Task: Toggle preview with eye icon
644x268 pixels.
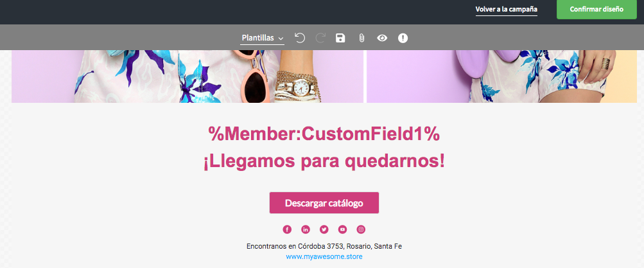Action: point(382,38)
